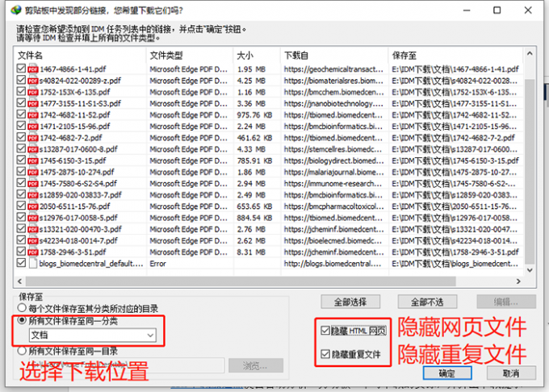The height and width of the screenshot is (392, 549).
Task: Maximize the IDM dialog window
Action: point(497,10)
